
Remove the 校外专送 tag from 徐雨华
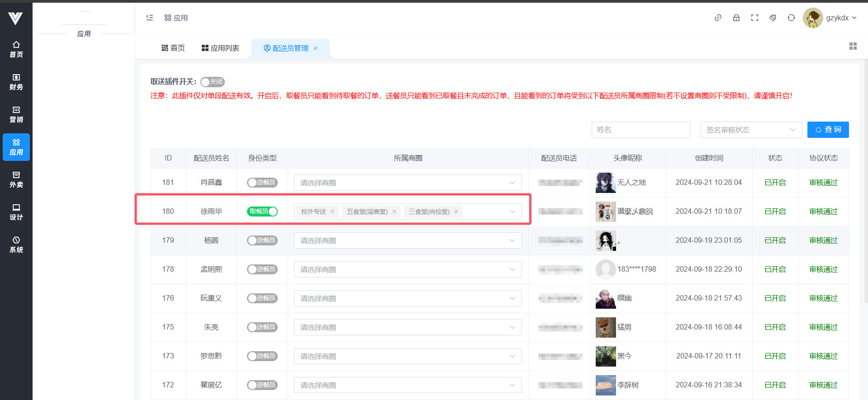pos(332,212)
